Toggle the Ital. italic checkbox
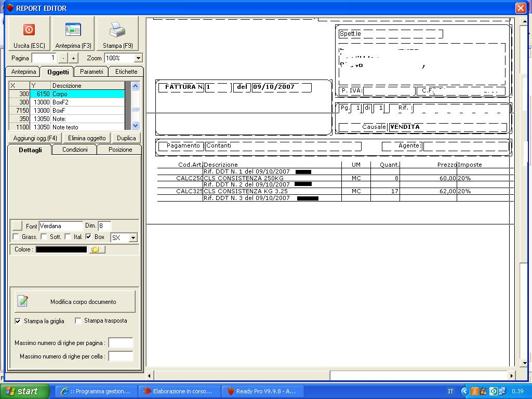Image resolution: width=532 pixels, height=399 pixels. [x=68, y=236]
